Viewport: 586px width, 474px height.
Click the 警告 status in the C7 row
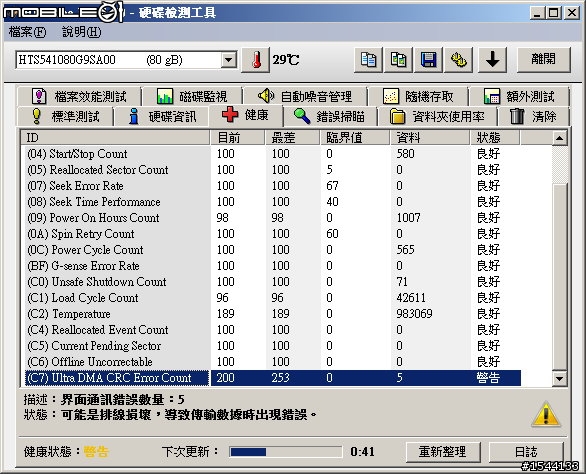point(488,378)
